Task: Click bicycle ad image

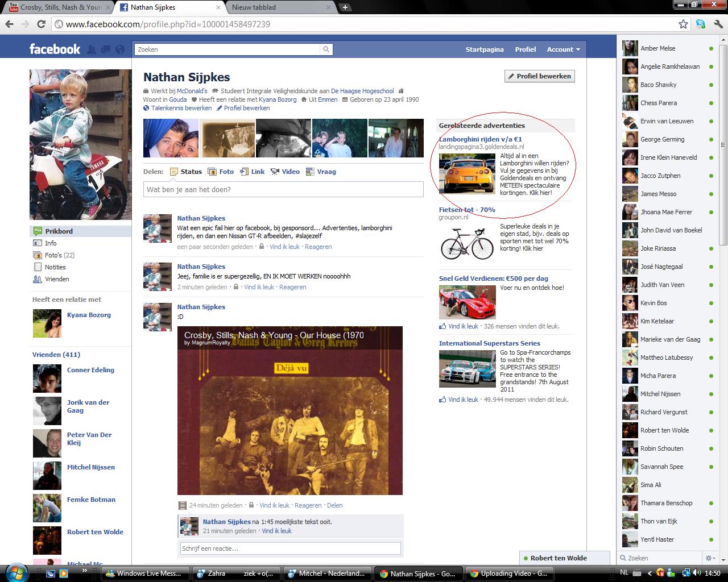Action: [467, 244]
